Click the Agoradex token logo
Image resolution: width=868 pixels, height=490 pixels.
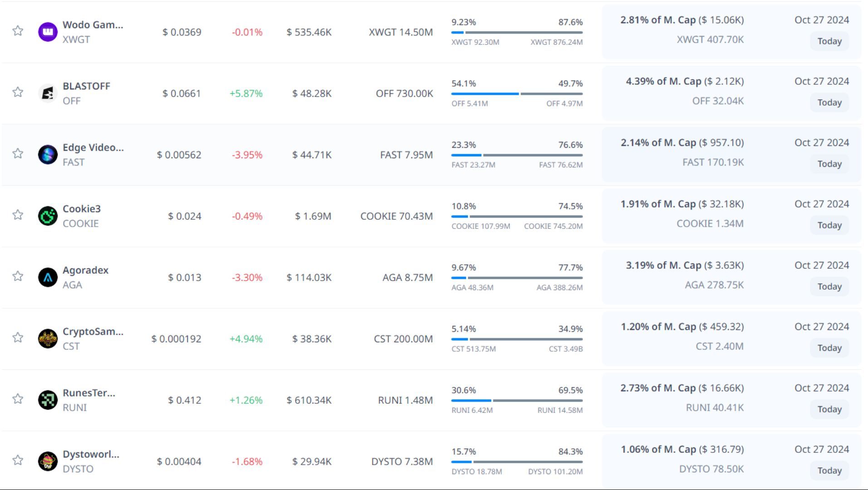click(48, 277)
